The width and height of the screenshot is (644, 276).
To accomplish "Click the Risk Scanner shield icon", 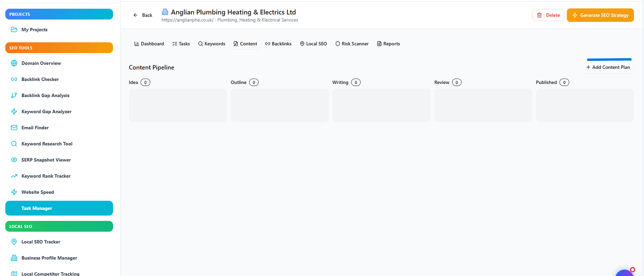I will [x=338, y=44].
